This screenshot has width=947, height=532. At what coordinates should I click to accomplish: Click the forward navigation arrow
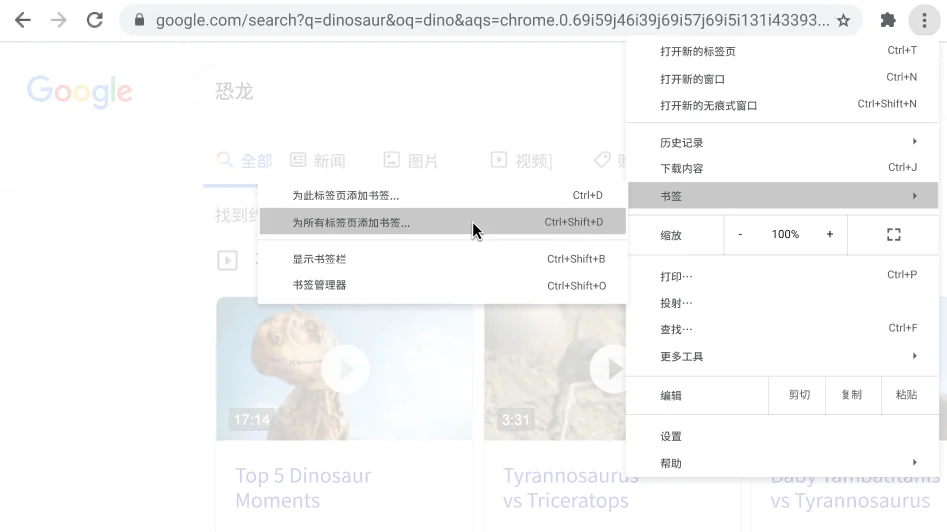coord(59,20)
